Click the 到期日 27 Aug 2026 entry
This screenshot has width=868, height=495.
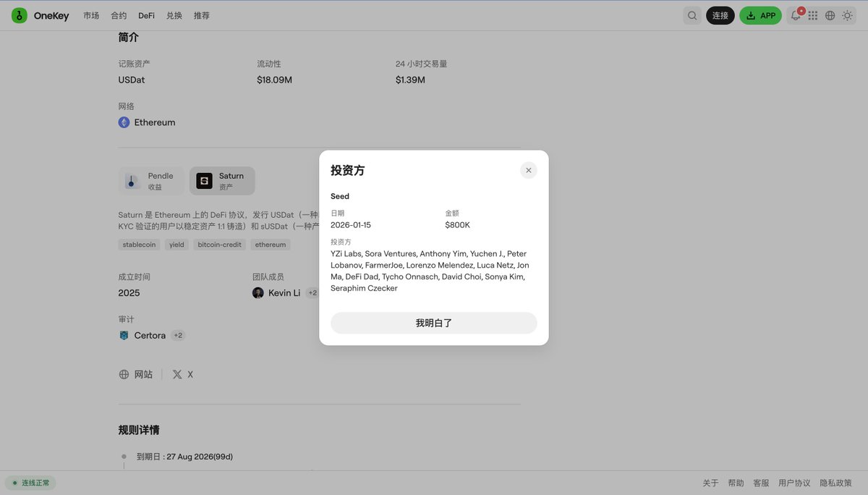184,457
